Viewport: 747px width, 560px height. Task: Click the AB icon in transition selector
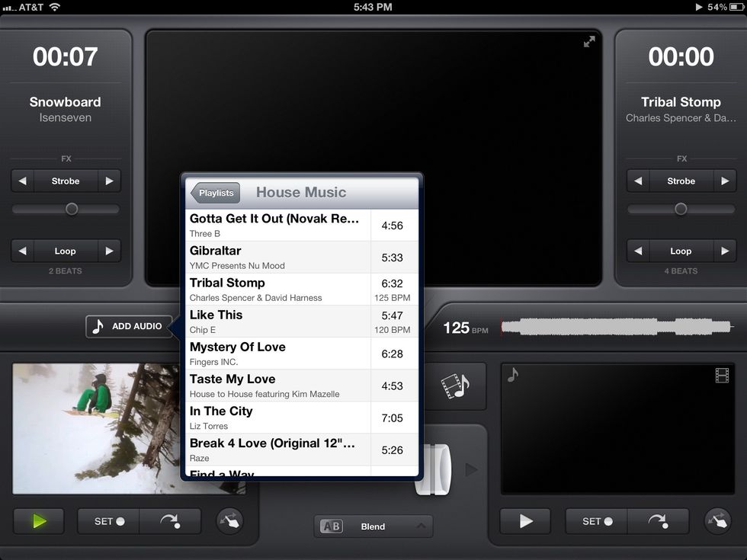click(x=332, y=526)
